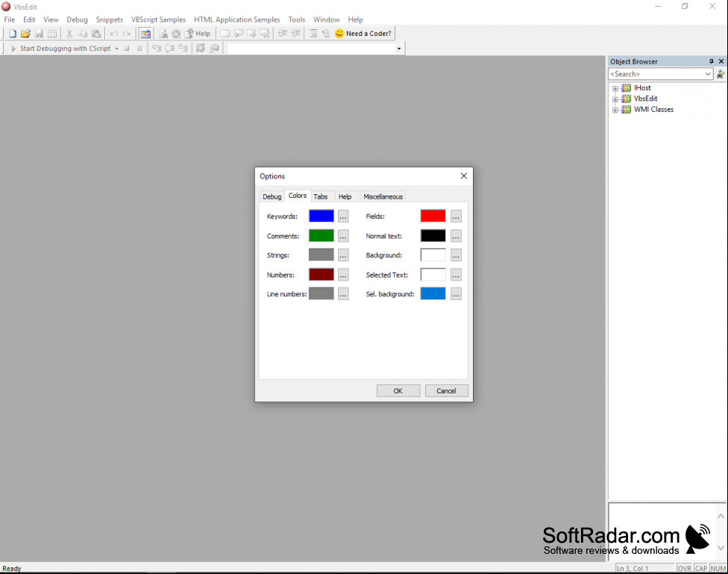Open color picker button for Fields
This screenshot has height=574, width=728.
coord(456,216)
